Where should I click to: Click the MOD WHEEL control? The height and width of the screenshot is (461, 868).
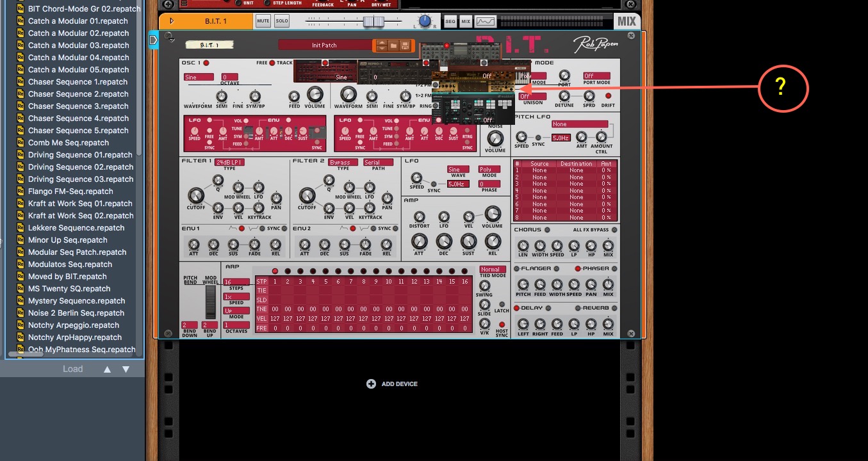pos(210,302)
